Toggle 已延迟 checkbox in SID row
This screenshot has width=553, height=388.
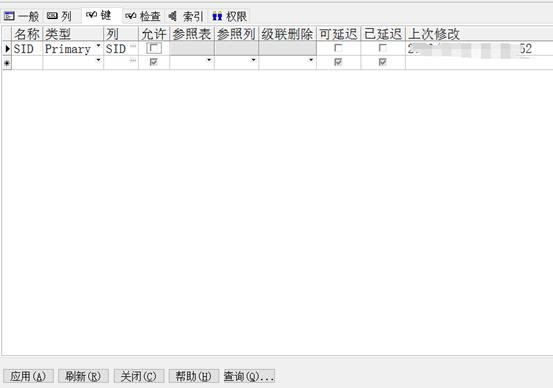click(x=383, y=48)
